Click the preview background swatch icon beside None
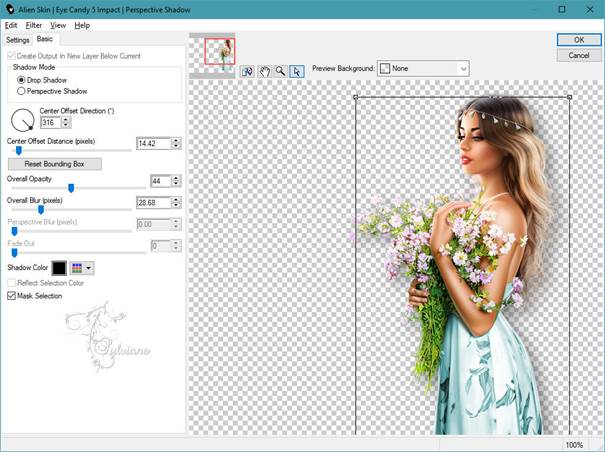The width and height of the screenshot is (605, 452). pos(385,69)
